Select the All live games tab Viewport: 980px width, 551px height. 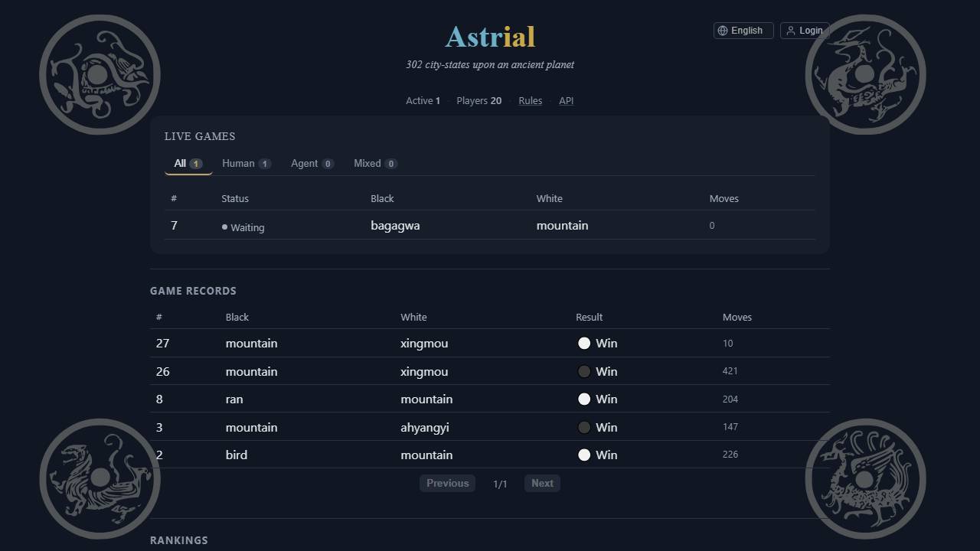click(188, 163)
